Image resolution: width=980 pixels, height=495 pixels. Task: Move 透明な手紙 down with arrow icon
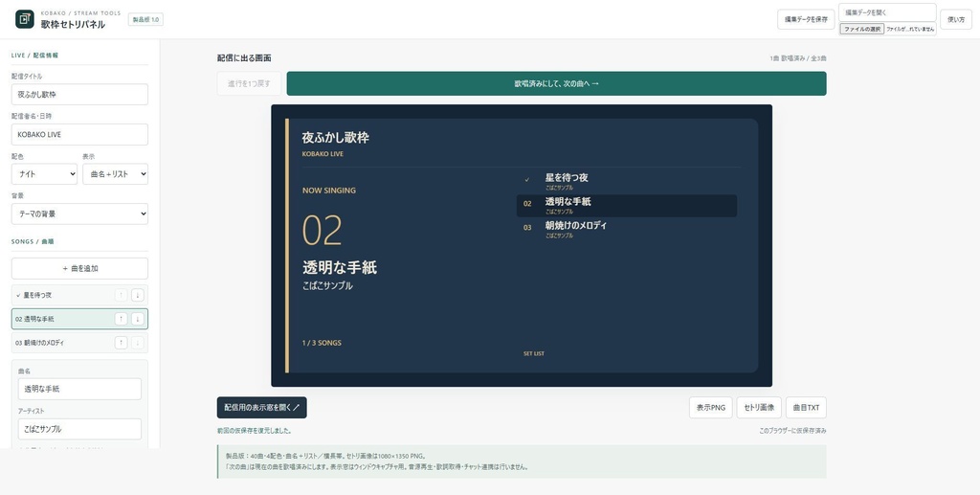tap(138, 319)
